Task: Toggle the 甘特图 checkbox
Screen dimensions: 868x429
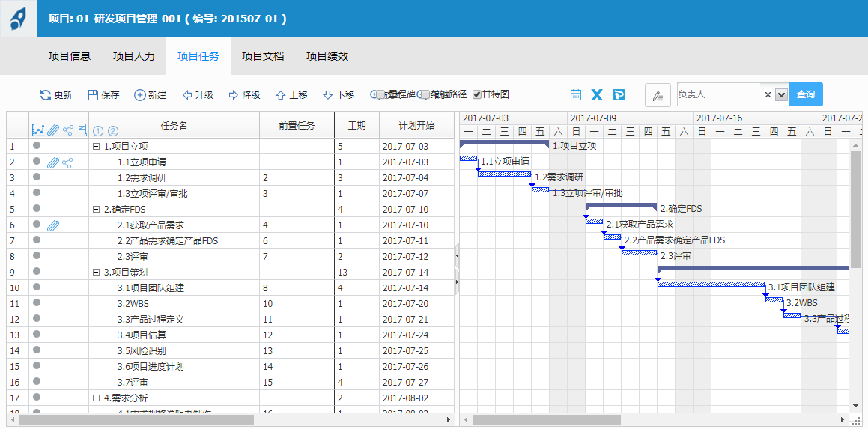Action: pyautogui.click(x=477, y=95)
